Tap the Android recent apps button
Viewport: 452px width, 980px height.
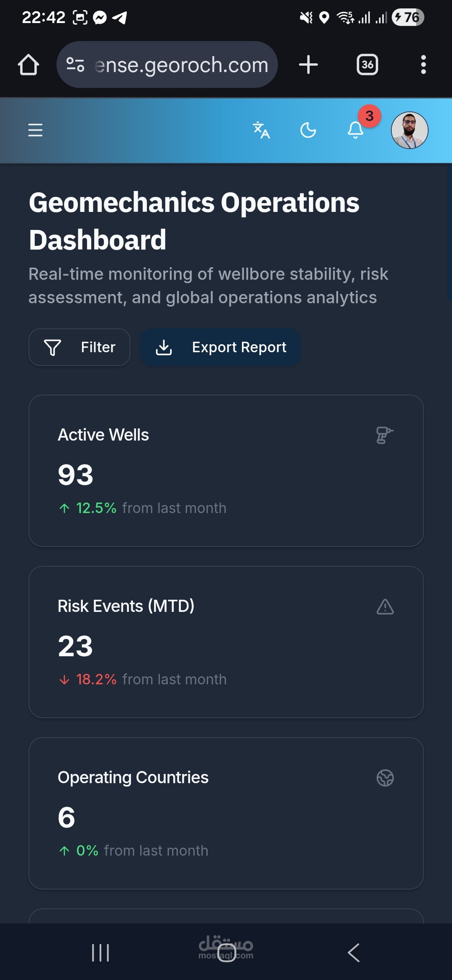[x=100, y=953]
